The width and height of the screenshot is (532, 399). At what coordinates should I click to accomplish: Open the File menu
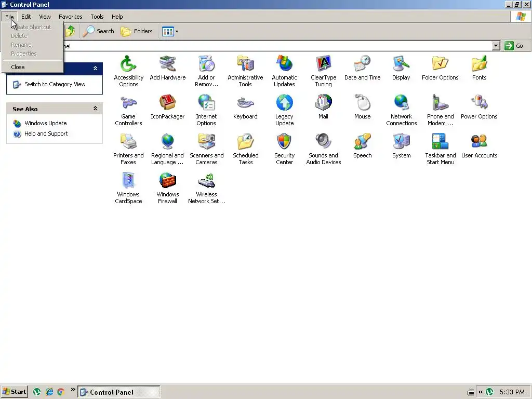click(x=9, y=17)
